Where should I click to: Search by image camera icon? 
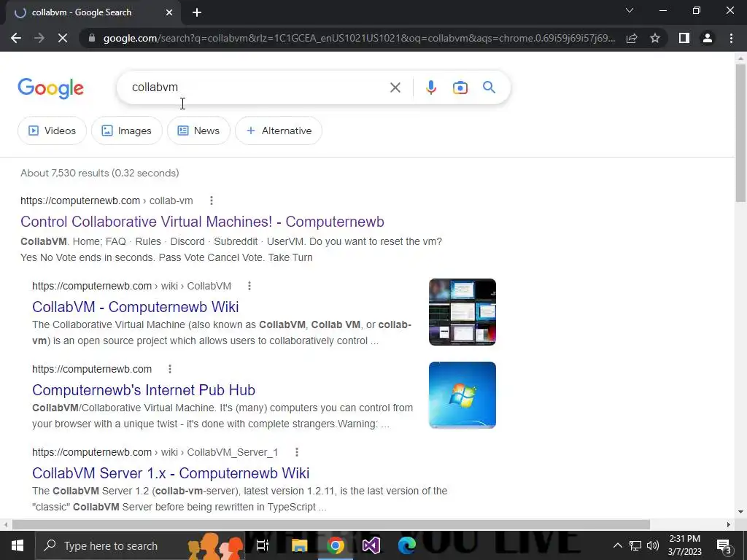460,87
